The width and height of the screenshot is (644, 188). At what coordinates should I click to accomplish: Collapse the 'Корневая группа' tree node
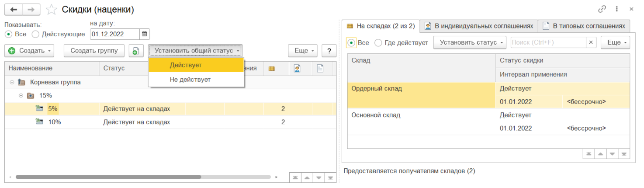click(12, 82)
